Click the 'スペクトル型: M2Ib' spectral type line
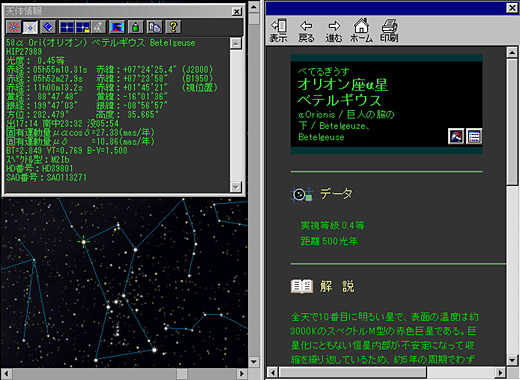This screenshot has height=380, width=520. tap(38, 160)
